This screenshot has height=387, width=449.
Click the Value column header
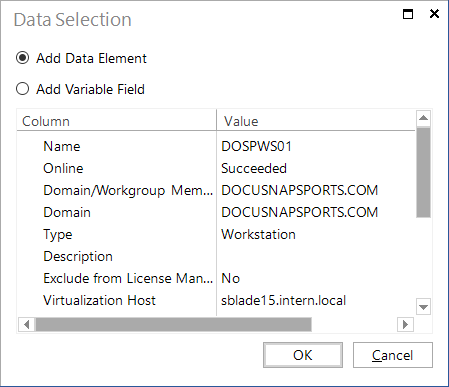[316, 121]
